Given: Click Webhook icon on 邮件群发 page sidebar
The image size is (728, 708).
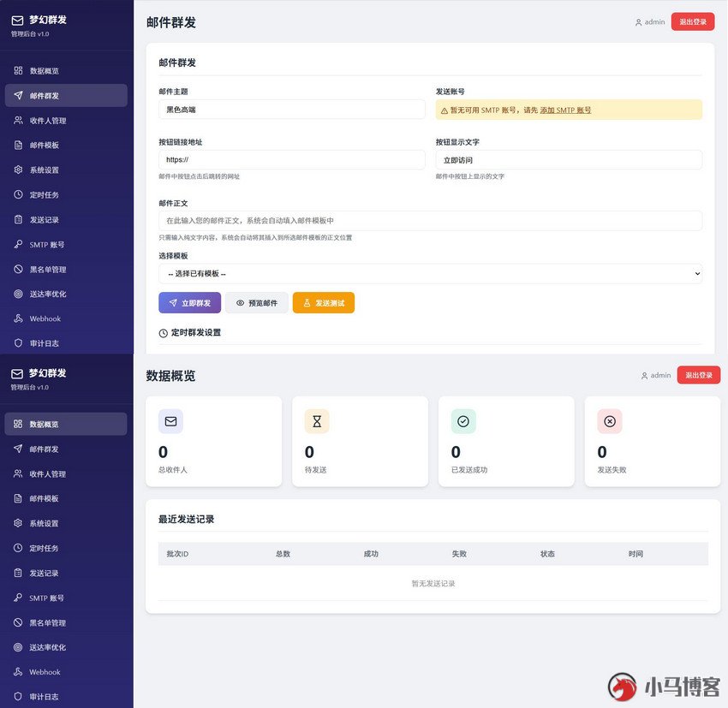Looking at the screenshot, I should click(x=18, y=318).
